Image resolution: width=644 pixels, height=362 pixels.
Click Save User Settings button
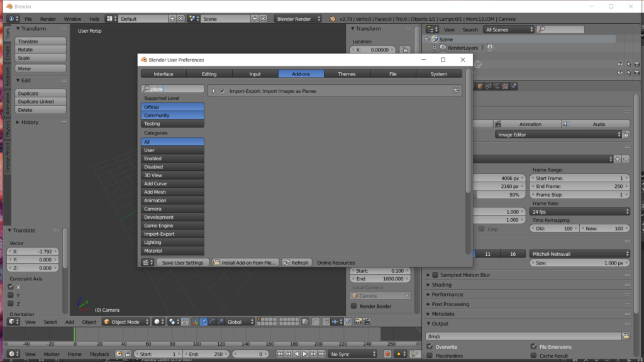pos(182,263)
